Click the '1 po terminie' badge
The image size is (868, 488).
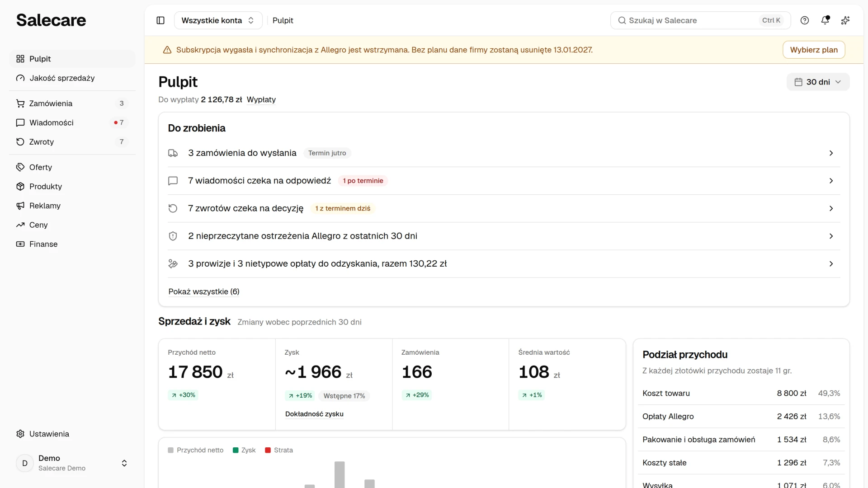363,181
